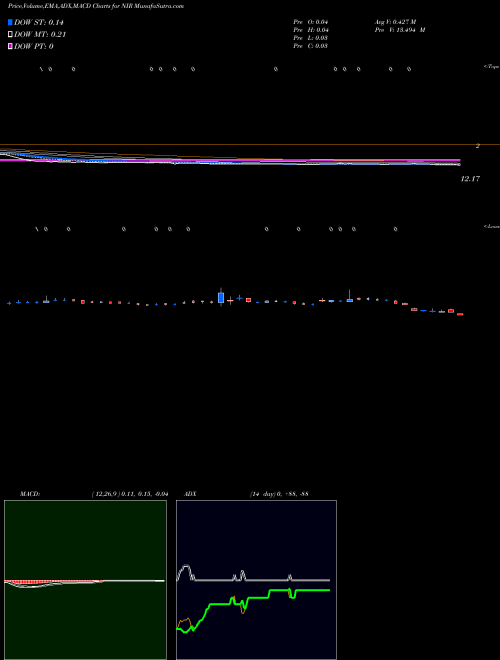Click the 'Pre O: 0.04' open value

tap(311, 22)
